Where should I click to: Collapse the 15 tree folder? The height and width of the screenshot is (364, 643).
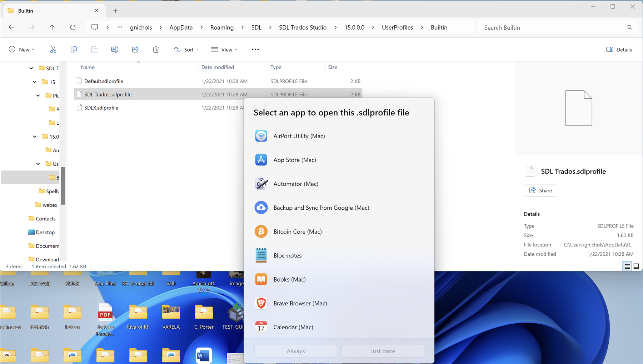35,82
